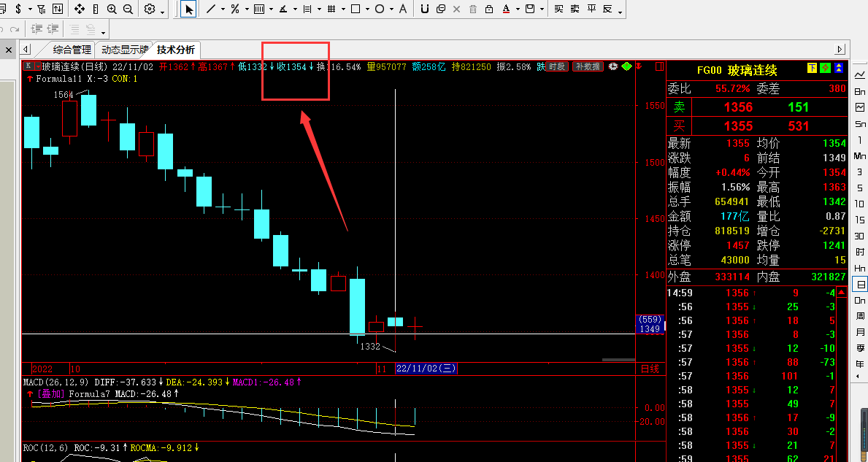This screenshot has width=868, height=462.
Task: Expand dropdown next to settings gear
Action: click(x=162, y=12)
